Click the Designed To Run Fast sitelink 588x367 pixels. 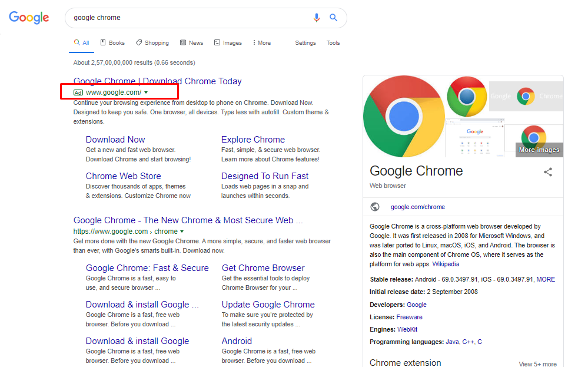click(x=265, y=176)
